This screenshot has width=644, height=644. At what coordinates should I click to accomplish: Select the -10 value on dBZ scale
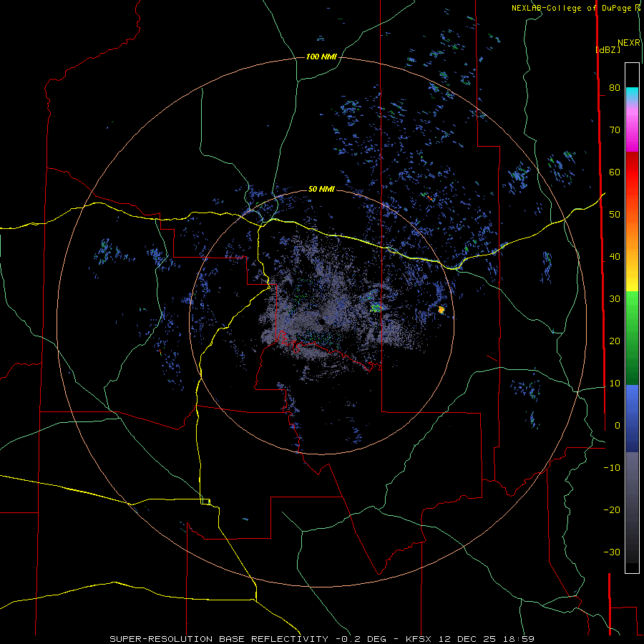tap(612, 467)
